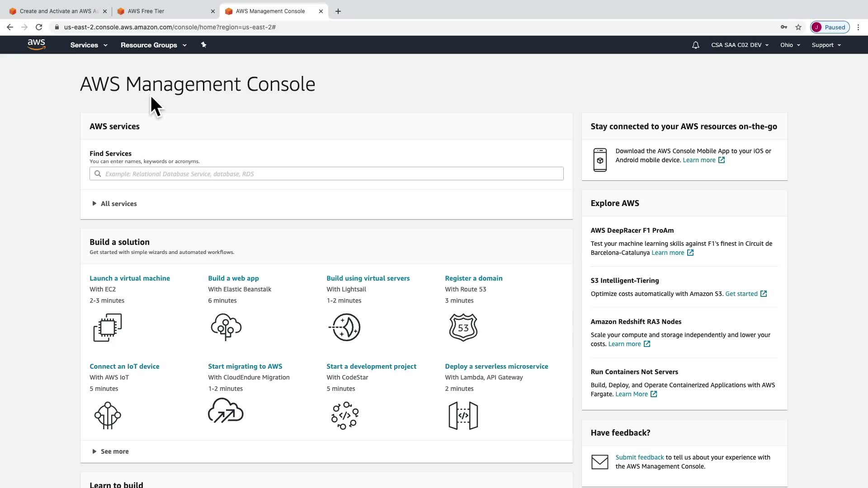Click Get started for S3 Intelligent-Tiering
Screen dimensions: 868x488
pyautogui.click(x=741, y=294)
